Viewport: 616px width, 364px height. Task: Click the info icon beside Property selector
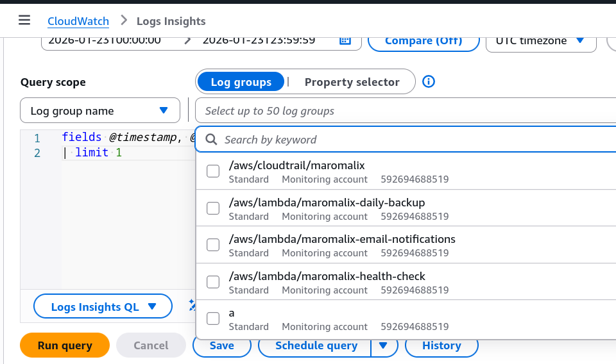coord(429,81)
